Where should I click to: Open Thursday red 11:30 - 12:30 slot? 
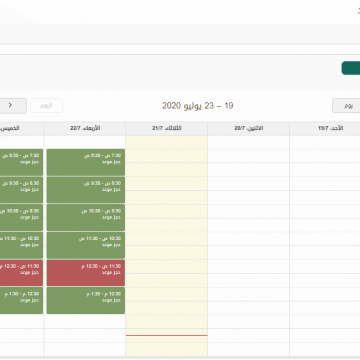pos(21,273)
